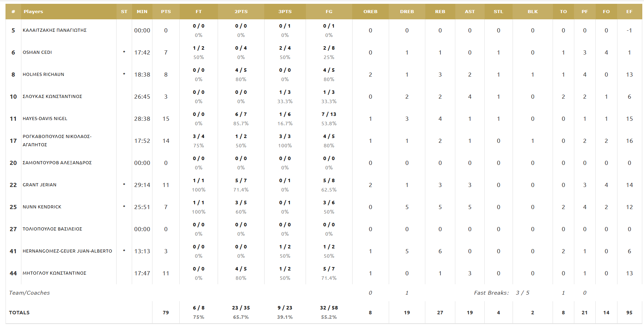Click player name ΣΛΟΥΚΑΣ ΚΩΝΣΤΑΝΤΙΝΟΣ
This screenshot has height=325, width=644.
pos(52,97)
